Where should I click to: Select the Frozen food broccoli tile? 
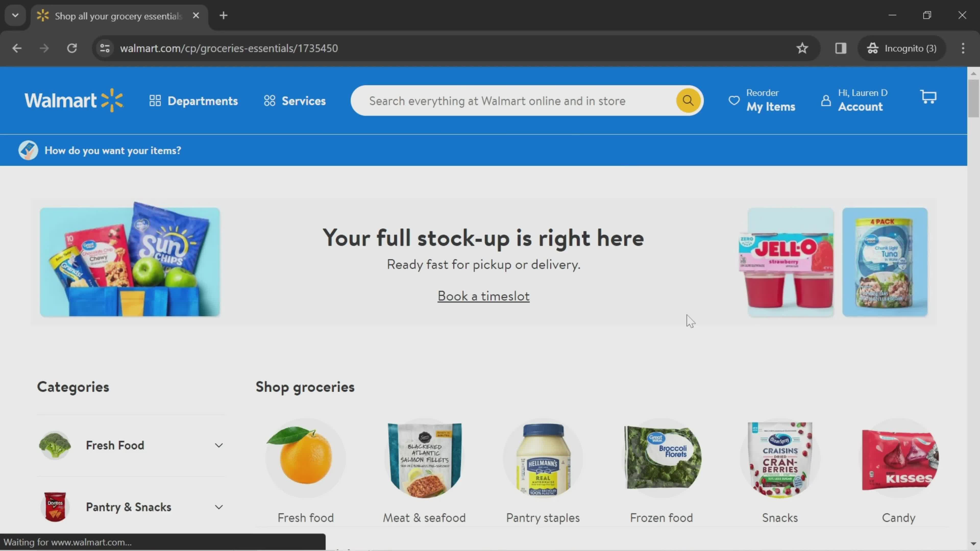click(661, 458)
